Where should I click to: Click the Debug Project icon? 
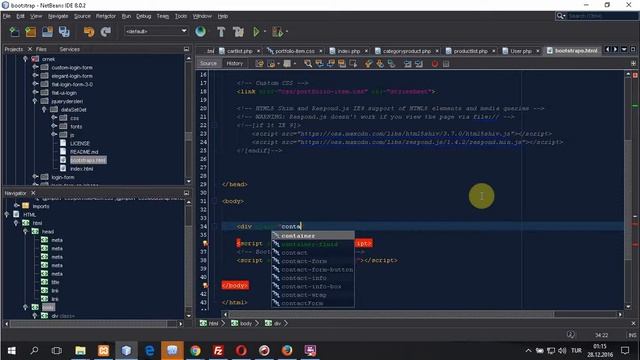[x=277, y=31]
